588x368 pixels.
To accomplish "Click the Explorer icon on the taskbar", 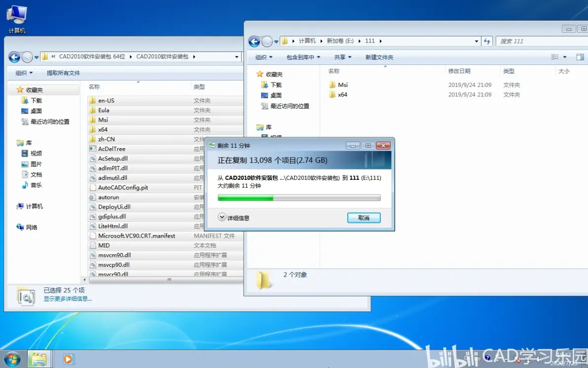I will (38, 360).
